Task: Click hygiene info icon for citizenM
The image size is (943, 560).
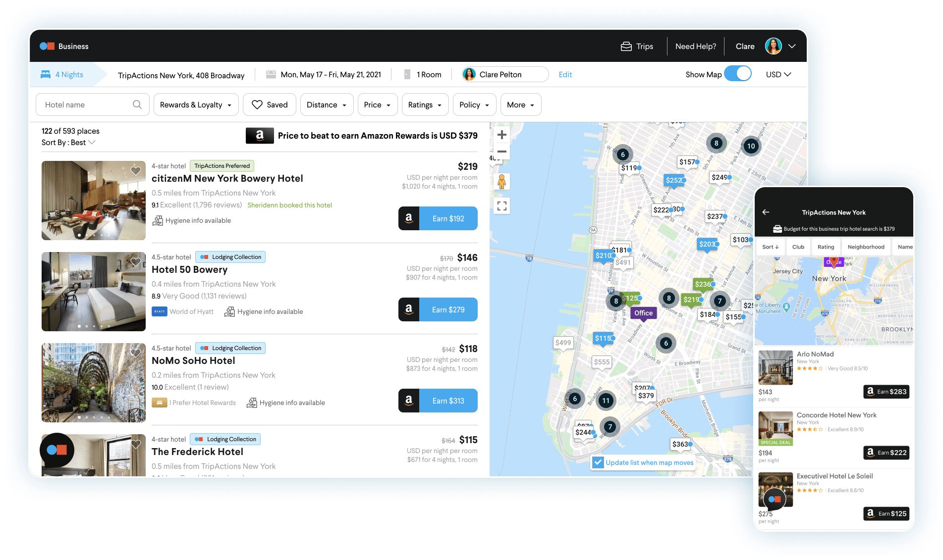Action: [158, 220]
